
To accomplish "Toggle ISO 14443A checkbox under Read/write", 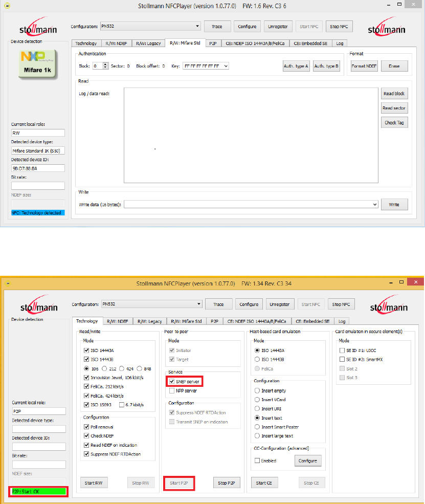I will [x=86, y=350].
